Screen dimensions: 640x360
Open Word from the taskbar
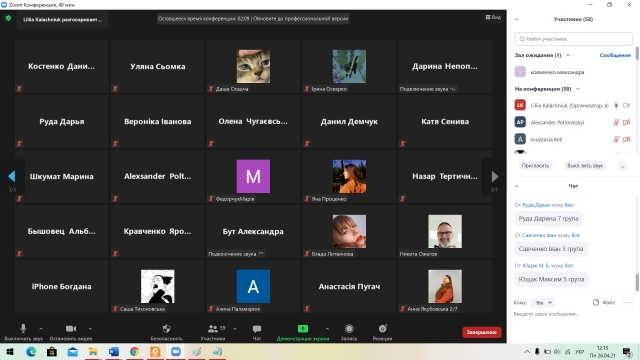(x=114, y=351)
